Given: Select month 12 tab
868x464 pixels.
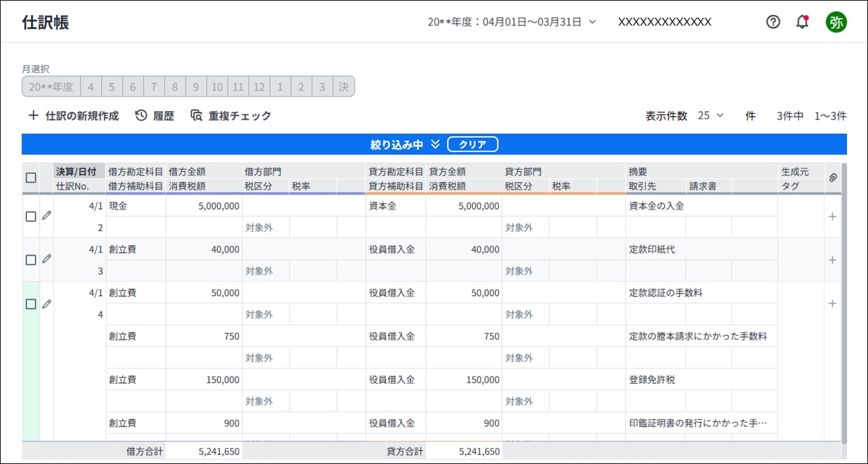Looking at the screenshot, I should pyautogui.click(x=259, y=87).
